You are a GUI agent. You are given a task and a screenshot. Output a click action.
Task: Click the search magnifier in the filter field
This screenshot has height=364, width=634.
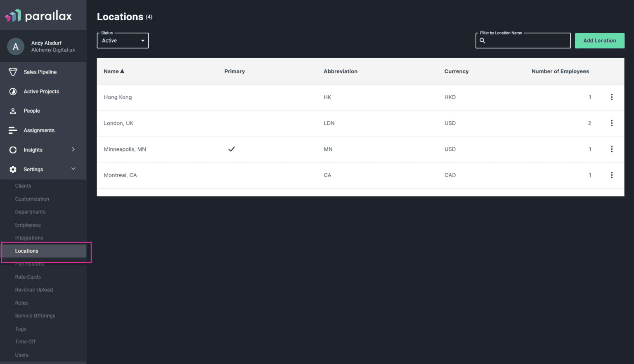(483, 40)
